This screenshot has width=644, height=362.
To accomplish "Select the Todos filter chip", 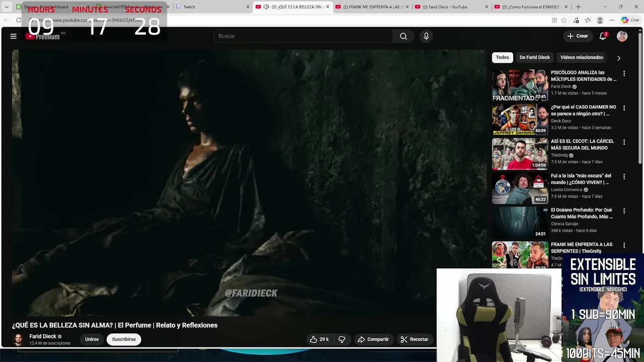I will (502, 57).
